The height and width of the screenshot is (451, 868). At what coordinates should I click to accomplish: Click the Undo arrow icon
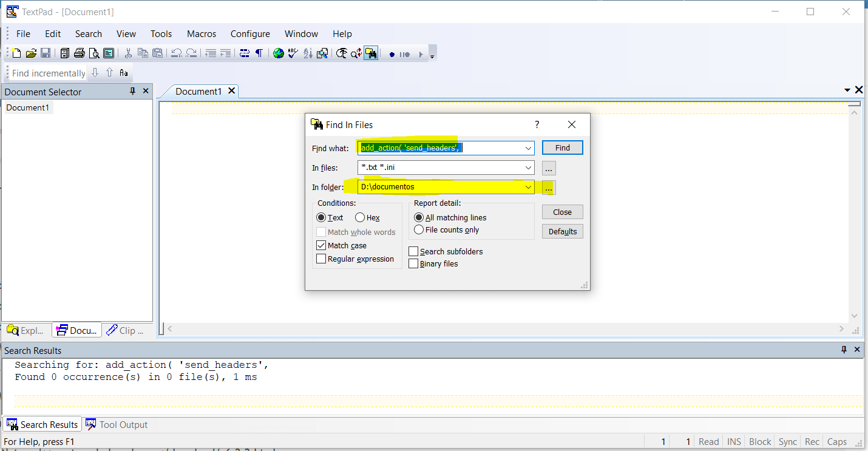coord(176,53)
